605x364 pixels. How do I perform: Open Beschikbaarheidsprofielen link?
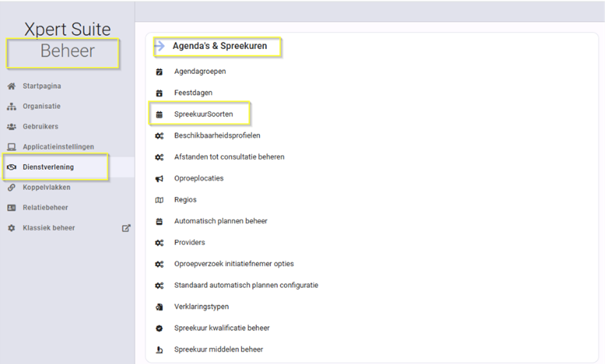[x=218, y=135]
